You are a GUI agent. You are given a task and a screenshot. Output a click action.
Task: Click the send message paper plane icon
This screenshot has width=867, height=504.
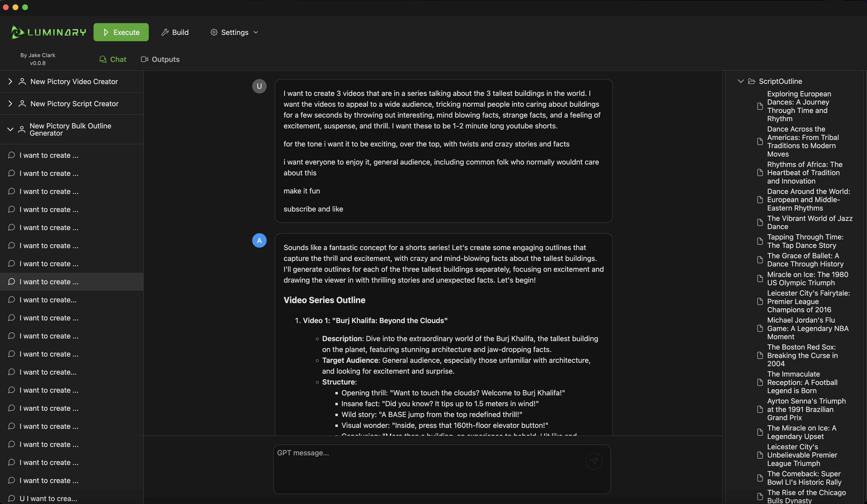click(x=594, y=461)
